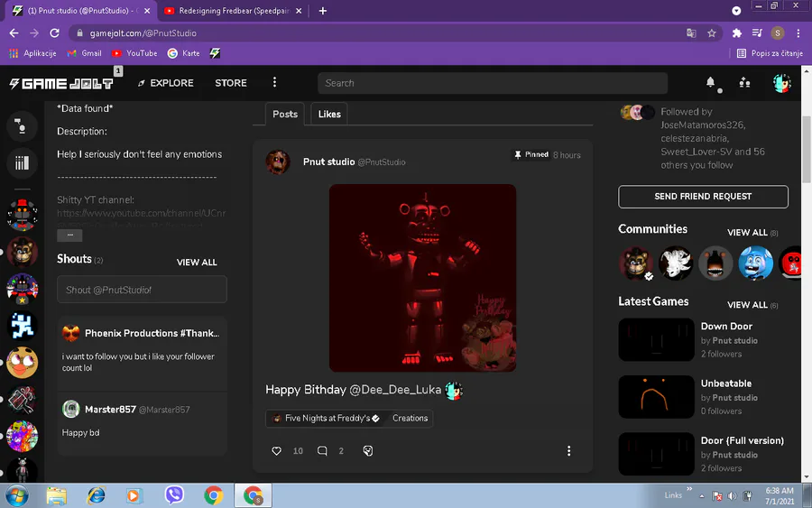Open the post options three-dot menu

pos(568,451)
